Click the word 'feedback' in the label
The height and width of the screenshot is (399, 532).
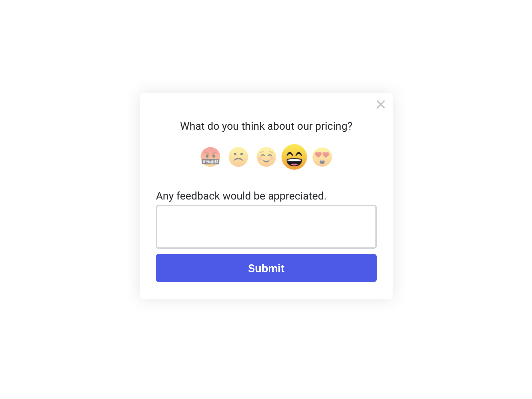pos(198,196)
